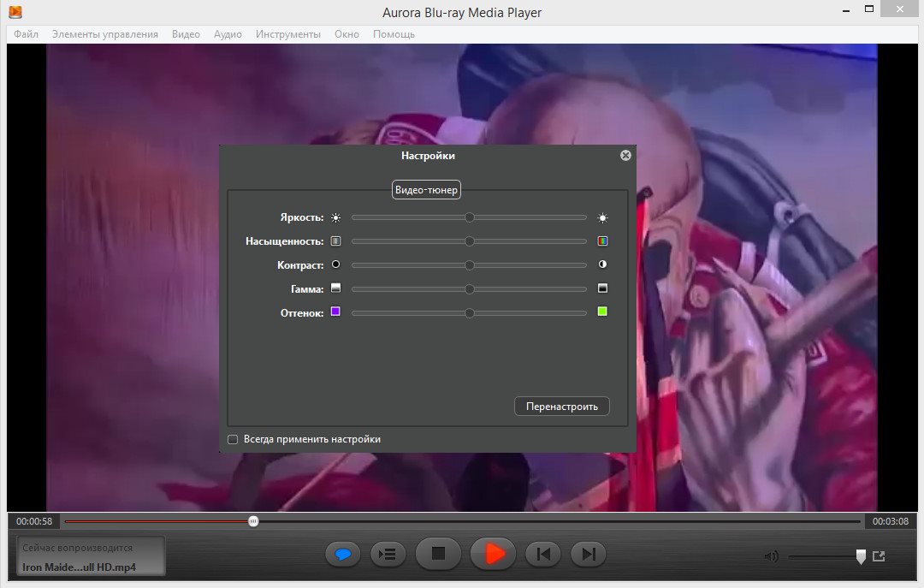
Task: Click the Гамма slider handle
Action: click(x=469, y=289)
